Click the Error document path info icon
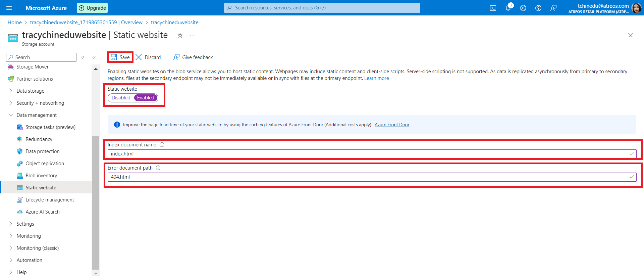Image resolution: width=644 pixels, height=276 pixels. [x=158, y=168]
